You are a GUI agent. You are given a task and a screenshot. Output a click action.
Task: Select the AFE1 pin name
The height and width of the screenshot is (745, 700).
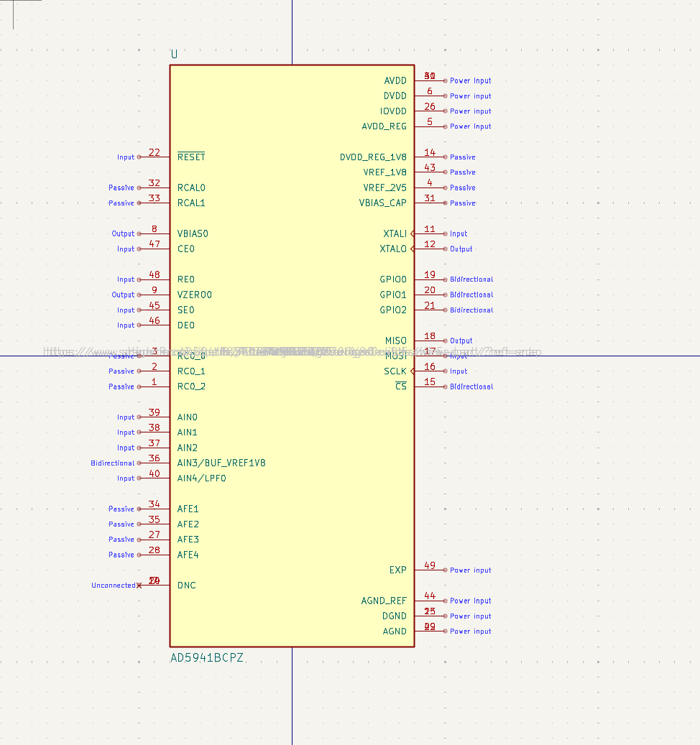[188, 509]
